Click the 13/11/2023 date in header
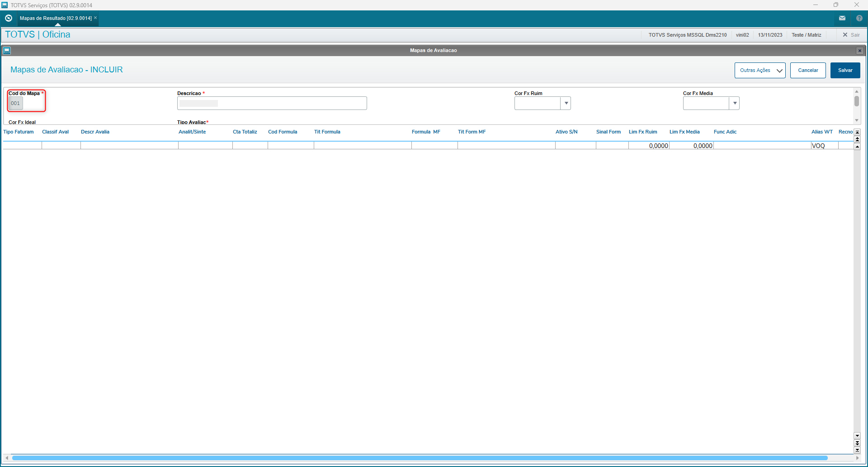This screenshot has height=467, width=868. click(x=770, y=35)
